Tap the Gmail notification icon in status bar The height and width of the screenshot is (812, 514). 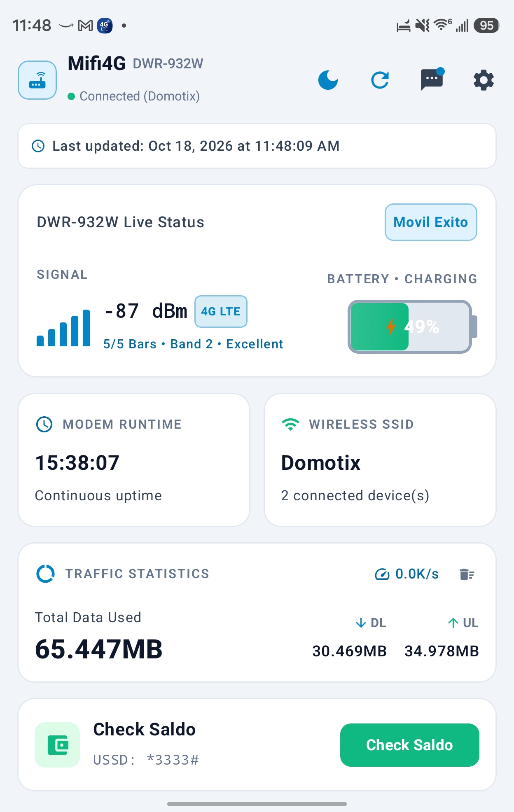86,26
